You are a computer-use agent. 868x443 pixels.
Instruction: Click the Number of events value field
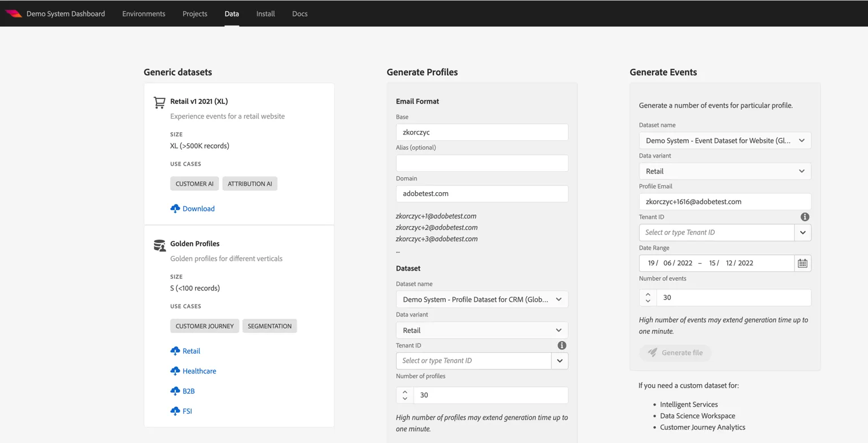[734, 298]
